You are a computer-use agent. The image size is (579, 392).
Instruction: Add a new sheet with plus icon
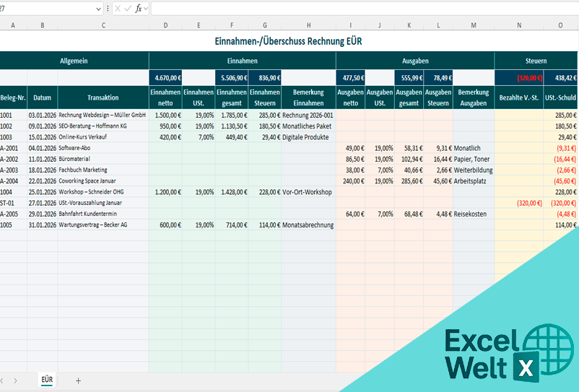[x=78, y=380]
